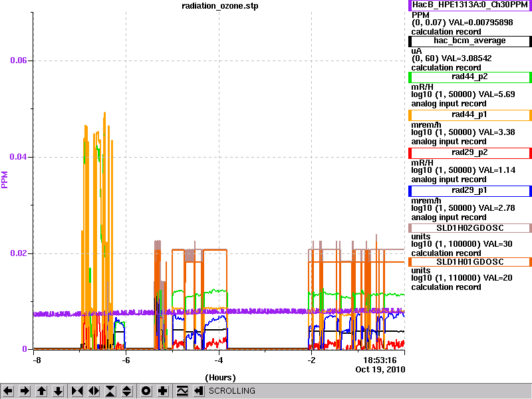Image resolution: width=532 pixels, height=399 pixels.
Task: Click the uA units text under hac_bcm_average
Action: [x=417, y=51]
